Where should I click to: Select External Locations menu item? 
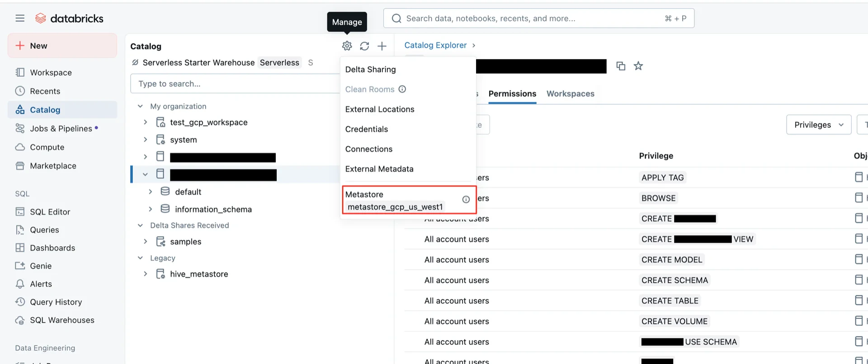[x=408, y=109]
